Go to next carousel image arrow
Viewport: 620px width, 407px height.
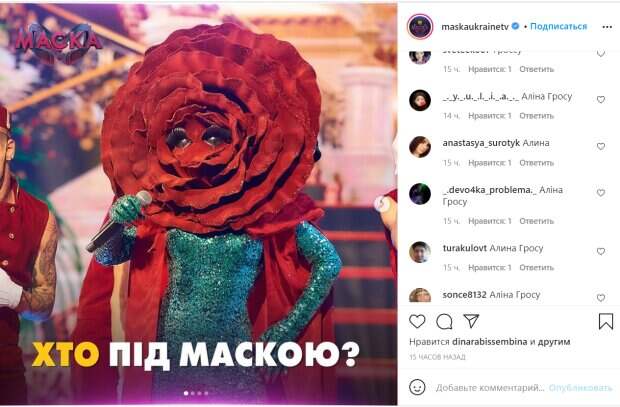click(x=381, y=204)
